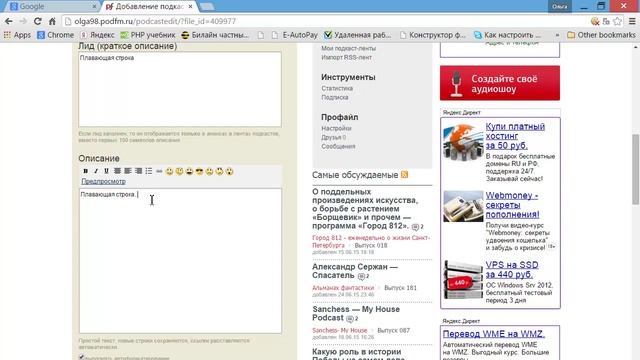640x360 pixels.
Task: Insert the sunglasses cool emoticon
Action: (199, 171)
